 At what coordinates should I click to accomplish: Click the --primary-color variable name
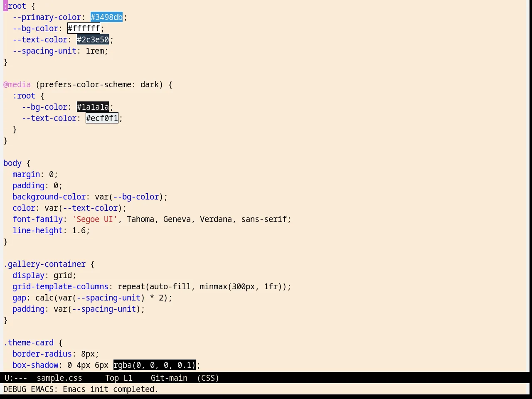pyautogui.click(x=47, y=17)
